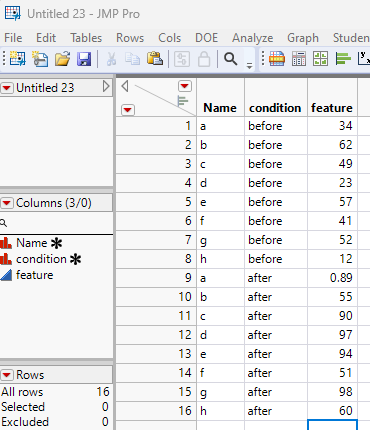Select feature in the Columns list
Image resolution: width=370 pixels, height=430 pixels.
point(35,275)
